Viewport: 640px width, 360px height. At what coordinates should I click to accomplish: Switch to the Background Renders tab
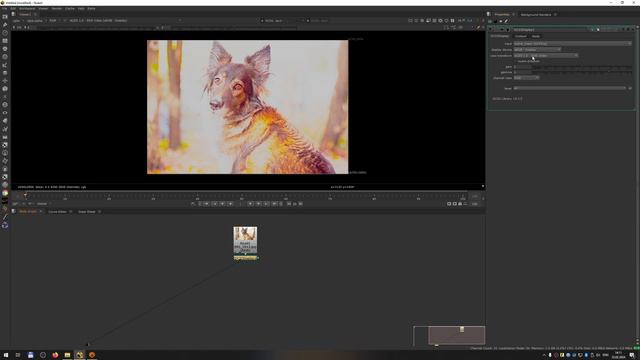[x=536, y=15]
